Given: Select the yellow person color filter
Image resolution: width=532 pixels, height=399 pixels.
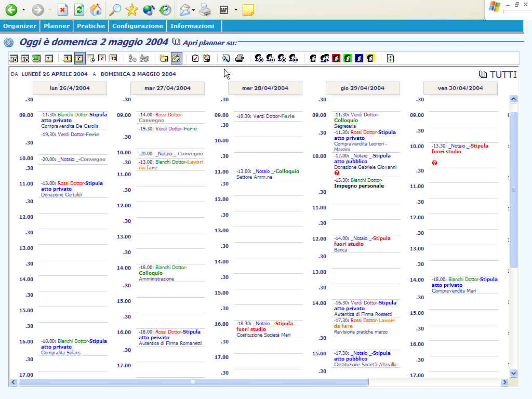Looking at the screenshot, I should click(370, 58).
